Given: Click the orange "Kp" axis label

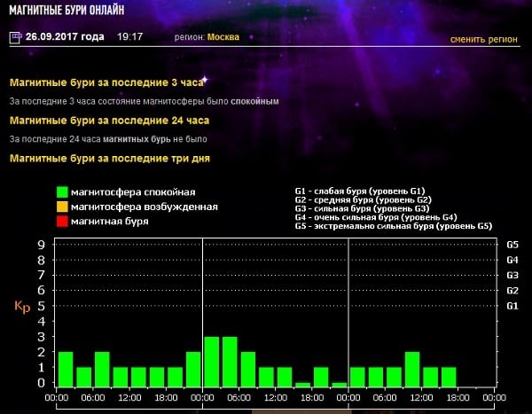Looking at the screenshot, I should tap(22, 307).
